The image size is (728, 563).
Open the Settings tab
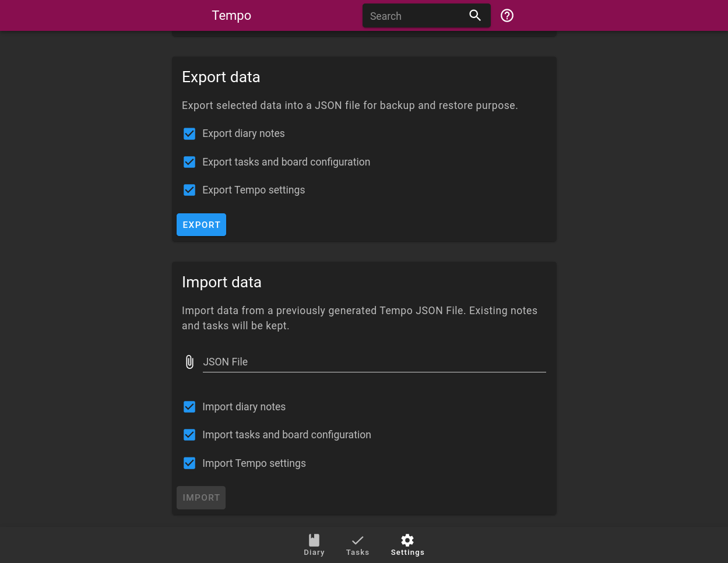click(x=407, y=545)
